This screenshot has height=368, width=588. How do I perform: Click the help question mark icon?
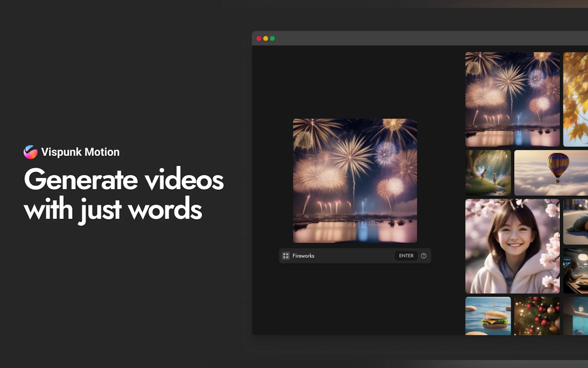[423, 256]
